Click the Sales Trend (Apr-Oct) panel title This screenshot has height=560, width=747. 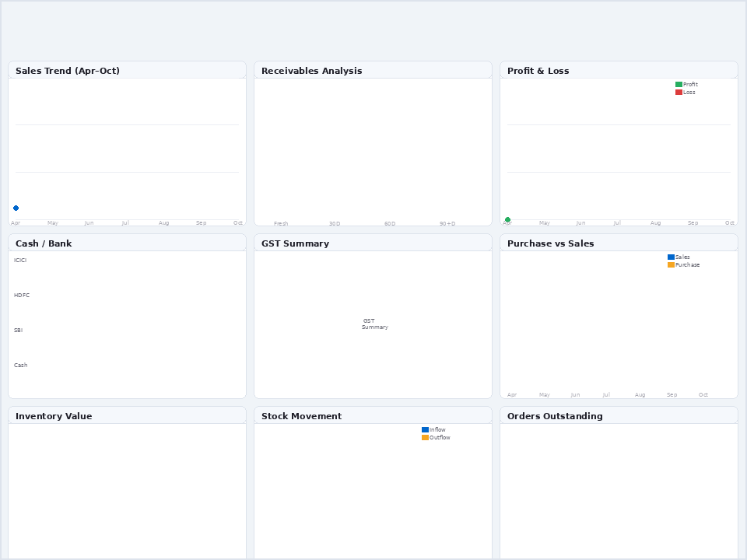68,71
